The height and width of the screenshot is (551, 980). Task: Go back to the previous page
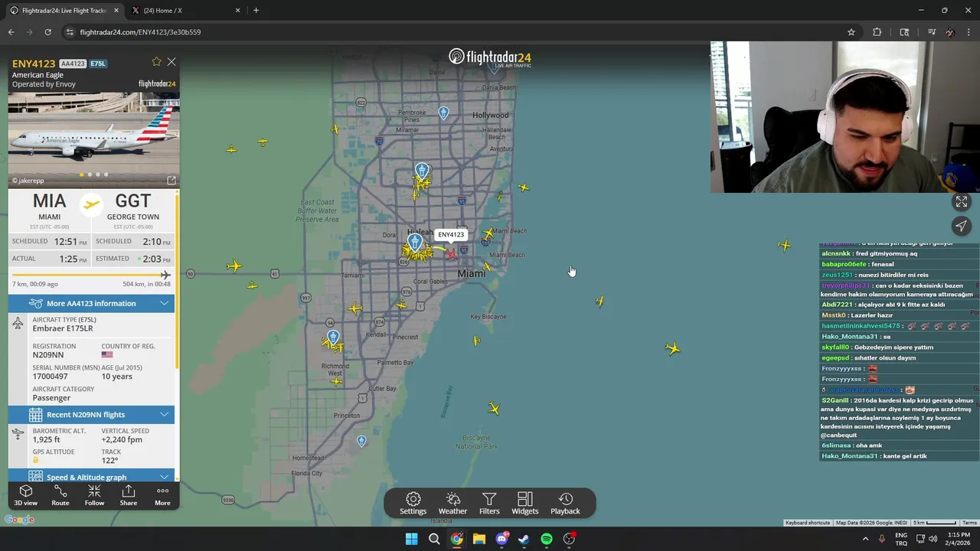[11, 32]
